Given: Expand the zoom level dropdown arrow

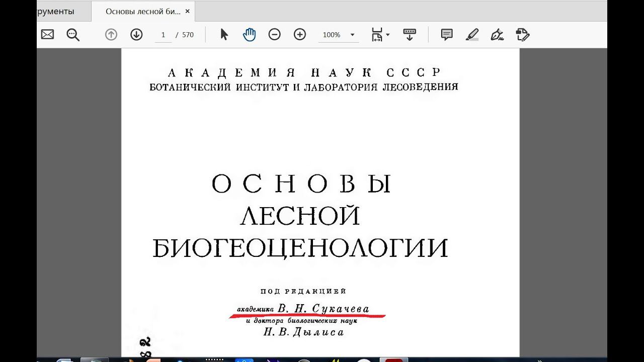Looking at the screenshot, I should (352, 35).
